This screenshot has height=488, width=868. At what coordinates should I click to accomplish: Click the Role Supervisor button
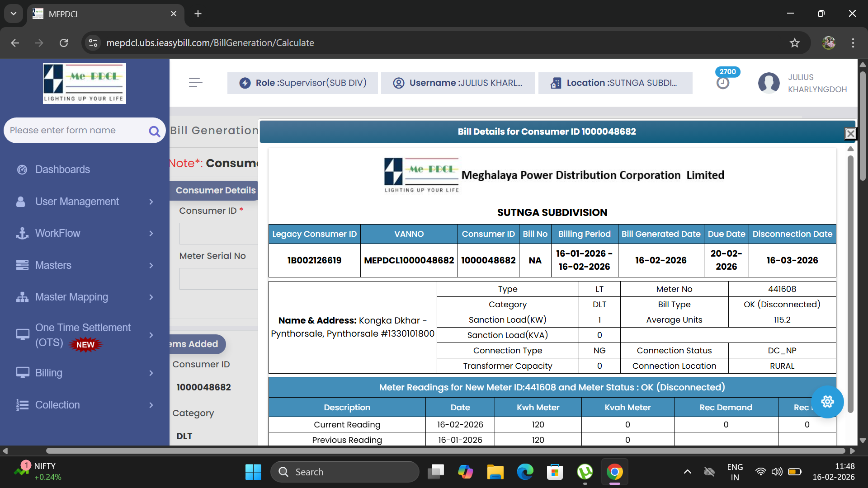coord(302,83)
